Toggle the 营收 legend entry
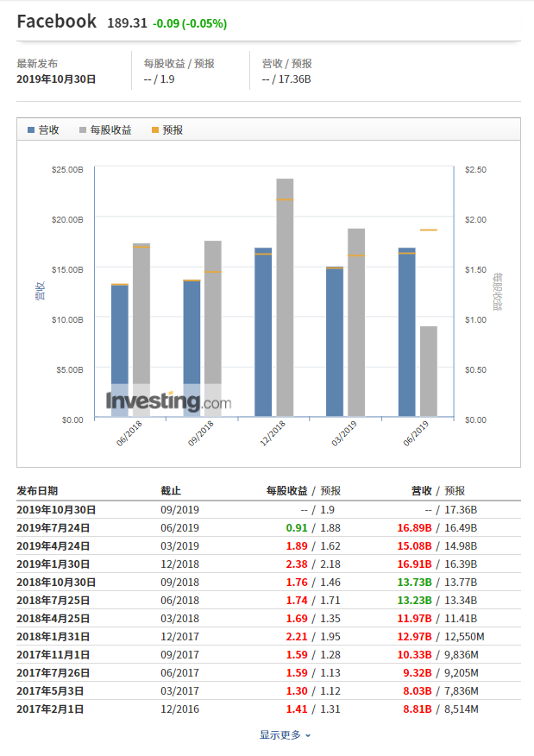This screenshot has width=534, height=756. click(43, 129)
